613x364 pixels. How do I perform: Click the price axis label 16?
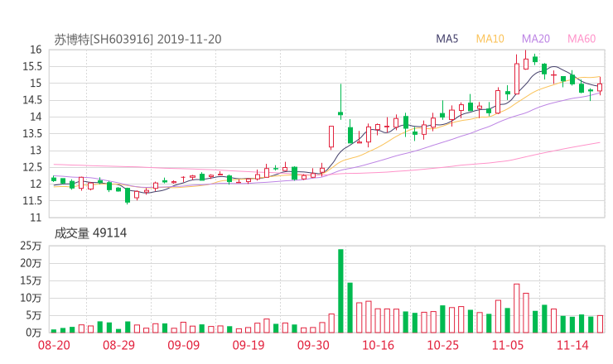pyautogui.click(x=36, y=50)
